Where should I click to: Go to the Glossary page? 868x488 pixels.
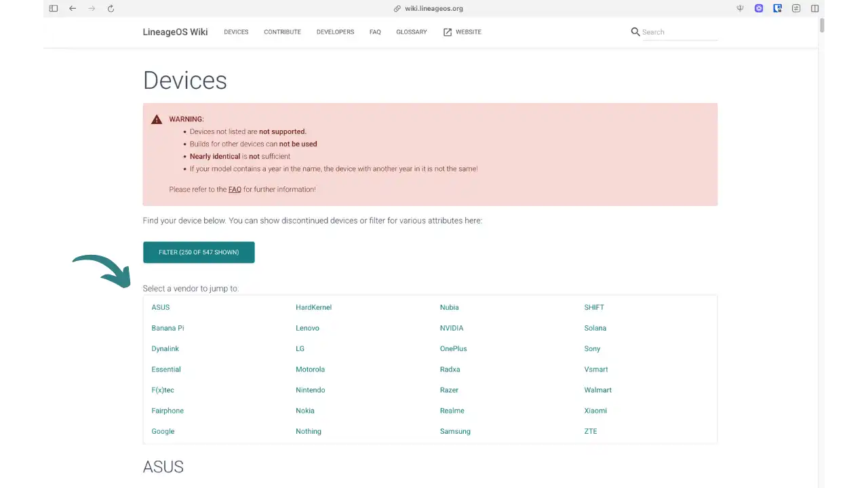click(x=412, y=32)
